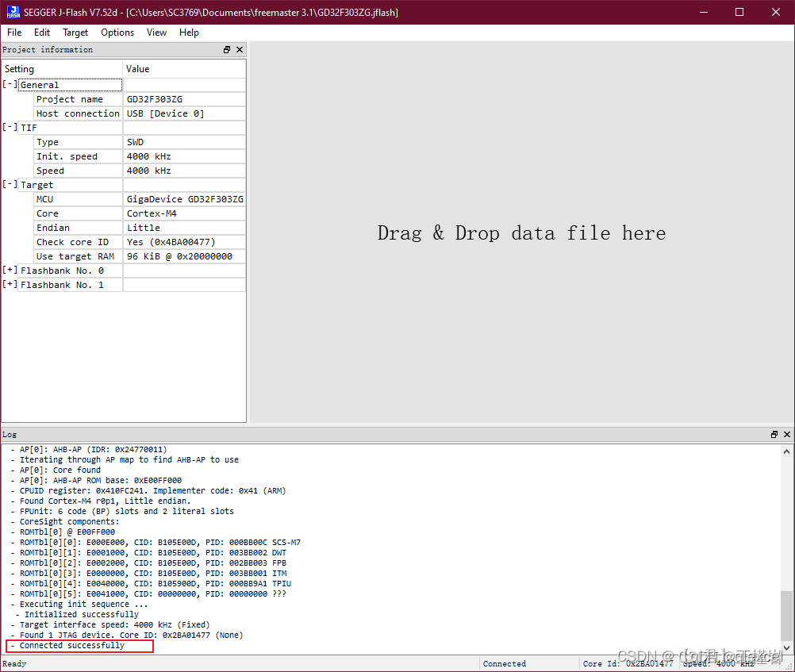Close the Project information panel
Screen dimensions: 795x672
click(x=240, y=50)
